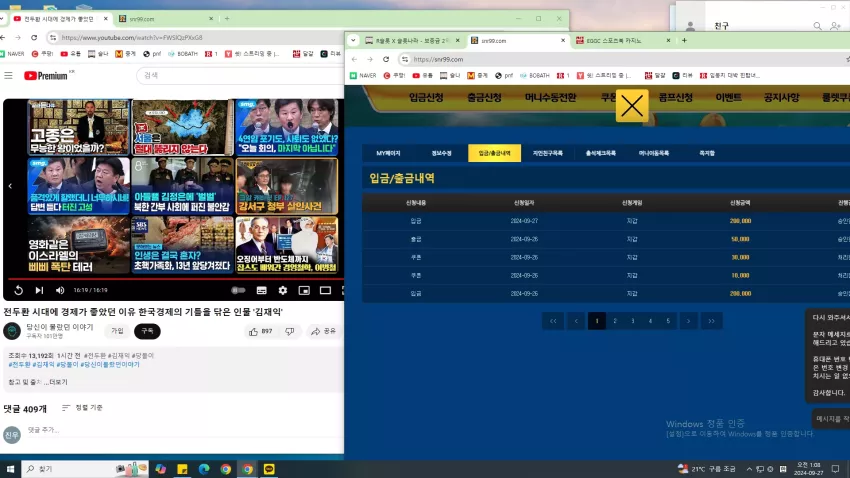Mute the YouTube player volume
This screenshot has width=850, height=478.
point(60,290)
